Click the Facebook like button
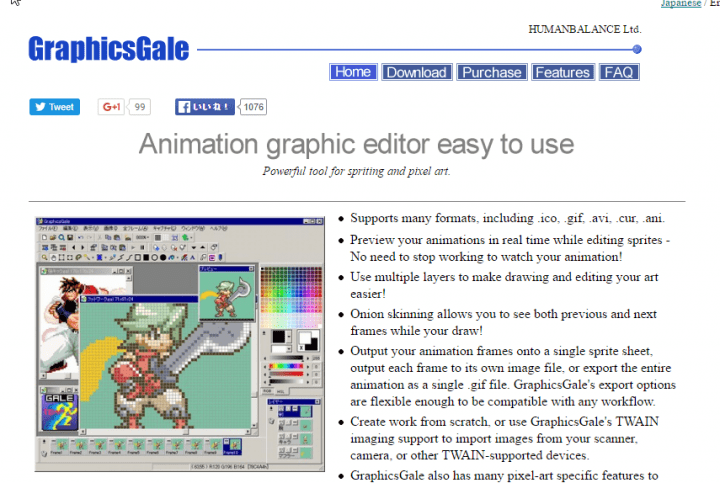 click(x=205, y=107)
